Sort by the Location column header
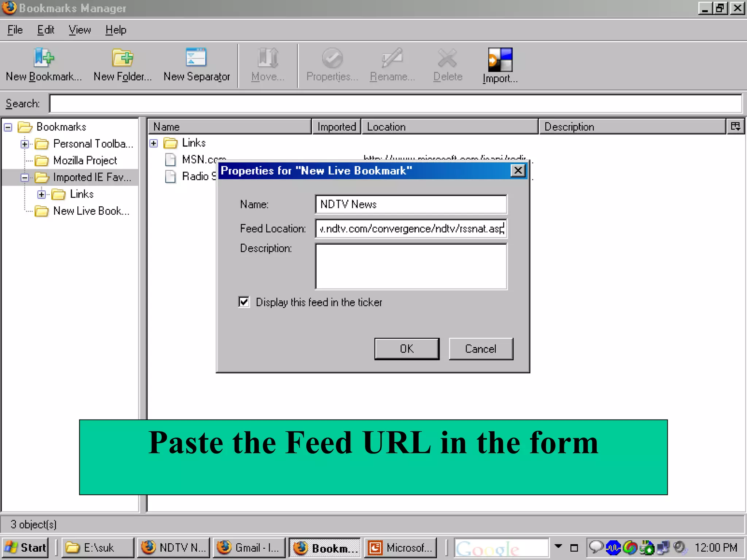The height and width of the screenshot is (560, 747). (x=450, y=127)
